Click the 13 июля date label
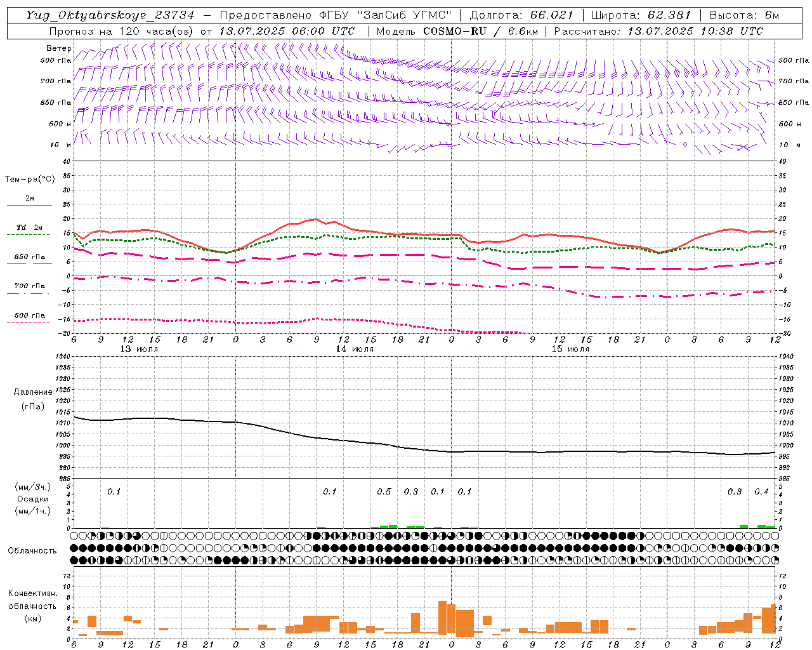 (x=139, y=349)
